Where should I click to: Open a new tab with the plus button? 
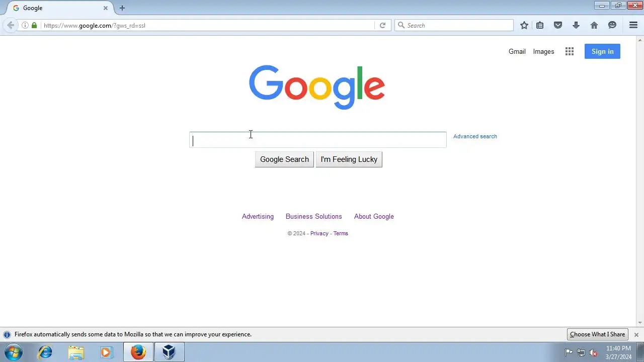point(122,8)
